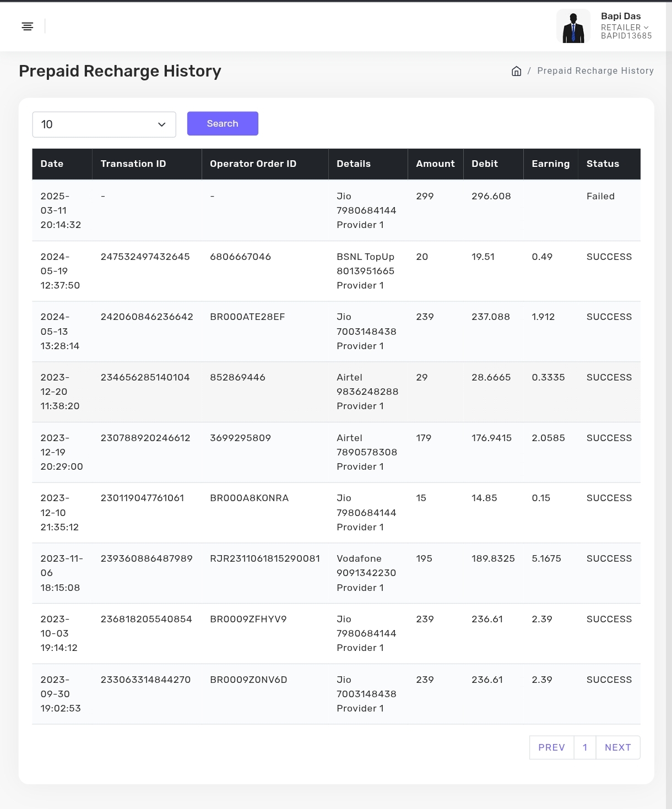This screenshot has width=672, height=809.
Task: Click the Amount column header
Action: [x=435, y=164]
